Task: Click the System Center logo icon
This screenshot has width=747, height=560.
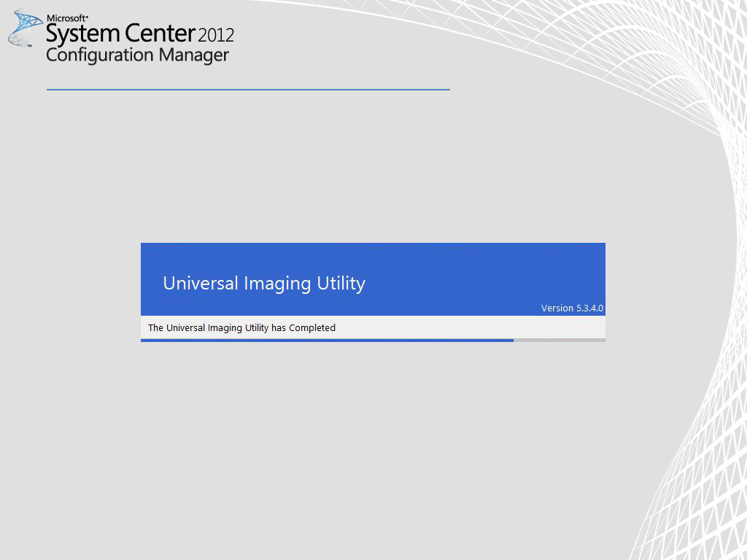Action: click(x=25, y=28)
